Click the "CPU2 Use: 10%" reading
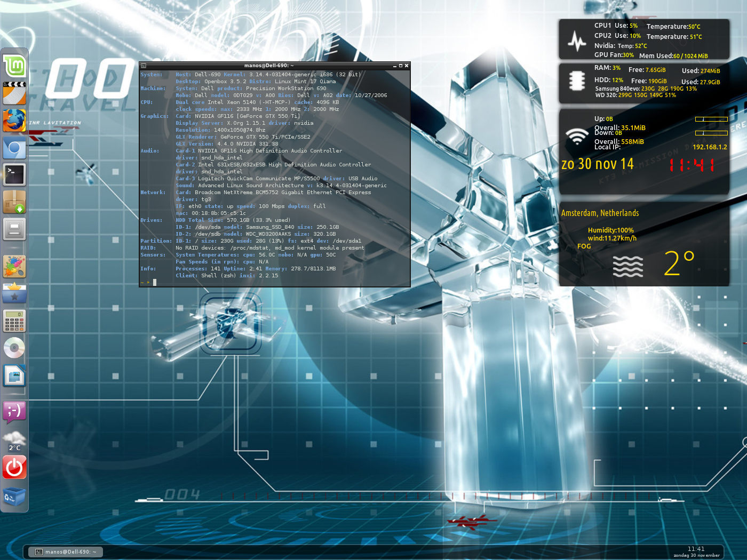This screenshot has width=747, height=560. coord(618,36)
